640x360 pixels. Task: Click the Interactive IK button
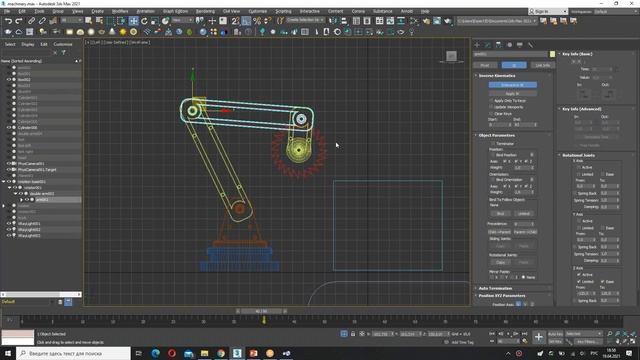tap(513, 85)
